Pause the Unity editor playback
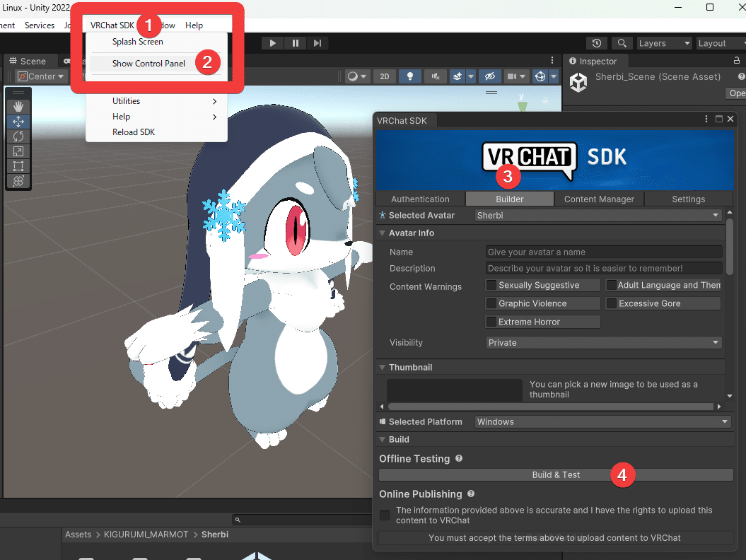The height and width of the screenshot is (560, 746). click(296, 43)
